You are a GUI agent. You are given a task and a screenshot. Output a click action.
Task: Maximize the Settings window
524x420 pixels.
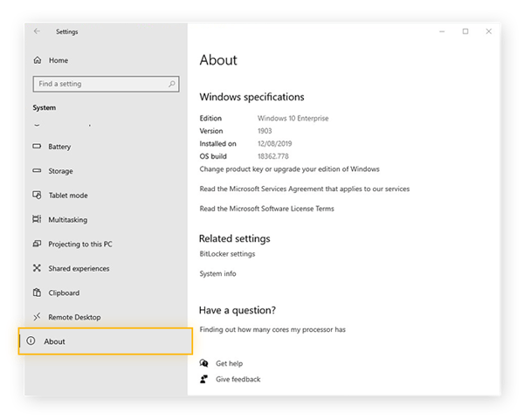coord(465,31)
